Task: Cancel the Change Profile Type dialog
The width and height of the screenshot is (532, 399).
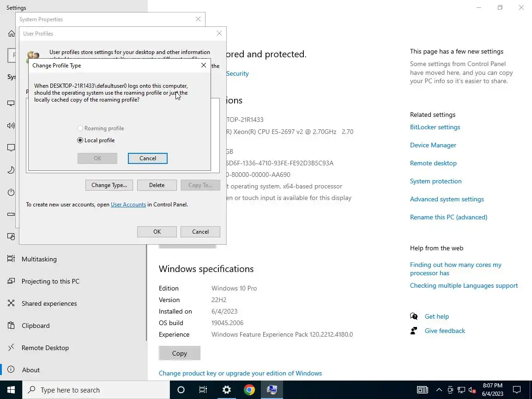Action: pos(148,158)
